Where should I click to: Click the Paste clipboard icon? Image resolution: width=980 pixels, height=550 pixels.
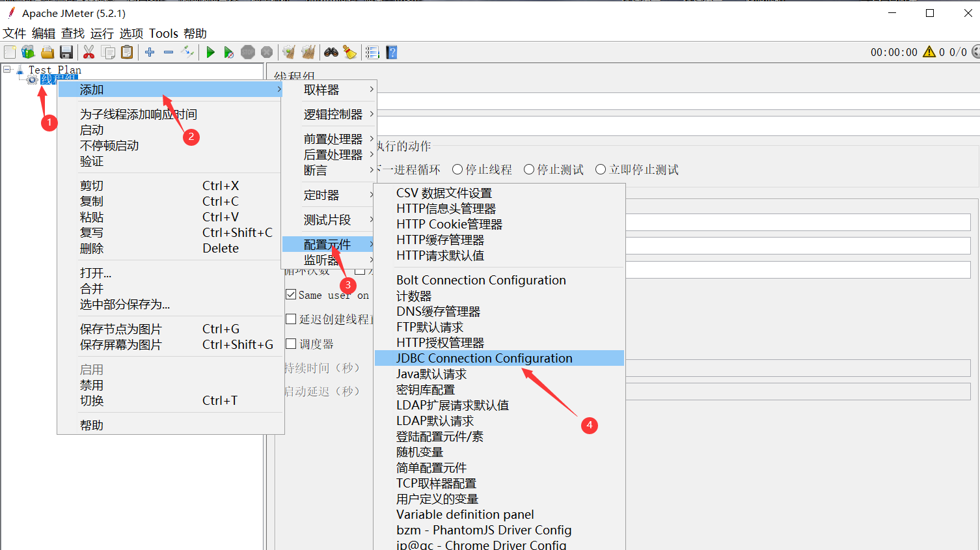click(x=128, y=52)
